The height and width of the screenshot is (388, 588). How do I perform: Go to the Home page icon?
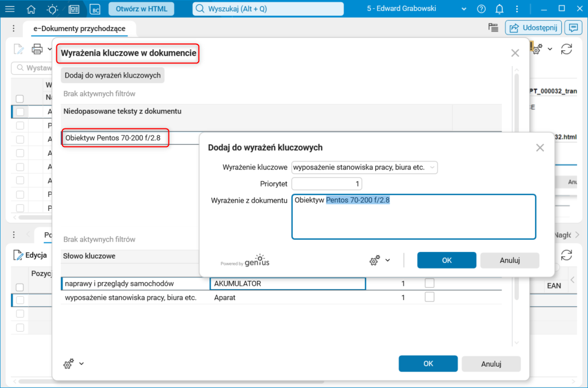[31, 9]
